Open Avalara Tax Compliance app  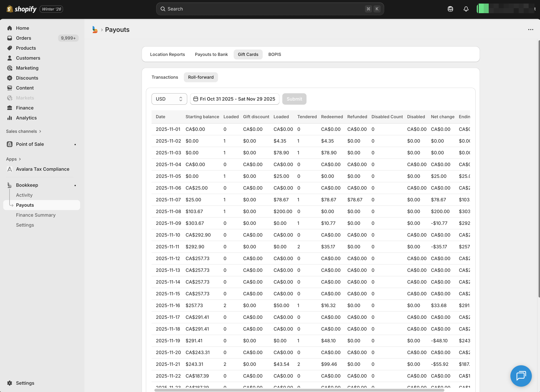(42, 169)
